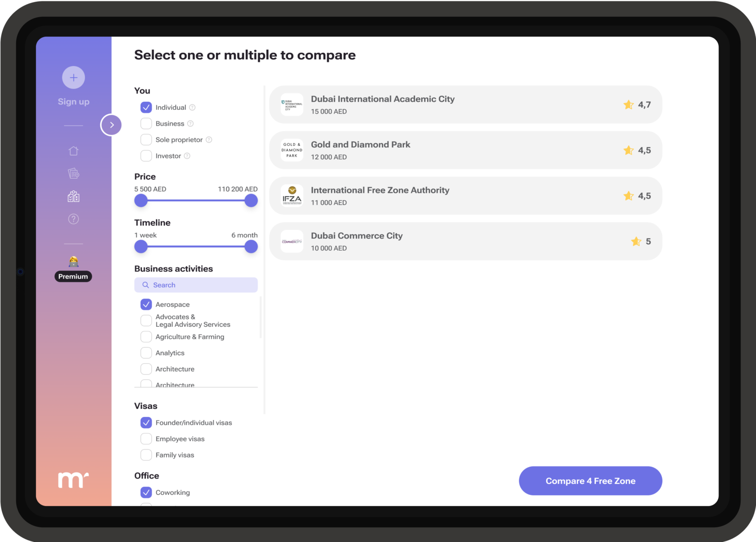Choose the International Free Zone Authority card
Viewport: 756px width, 542px height.
(465, 196)
